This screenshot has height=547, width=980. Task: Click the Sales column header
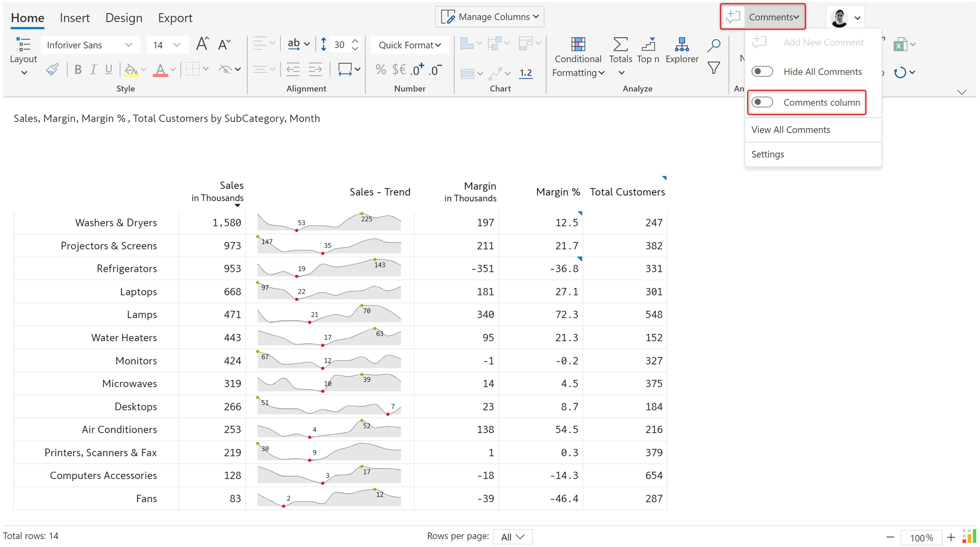(x=231, y=185)
